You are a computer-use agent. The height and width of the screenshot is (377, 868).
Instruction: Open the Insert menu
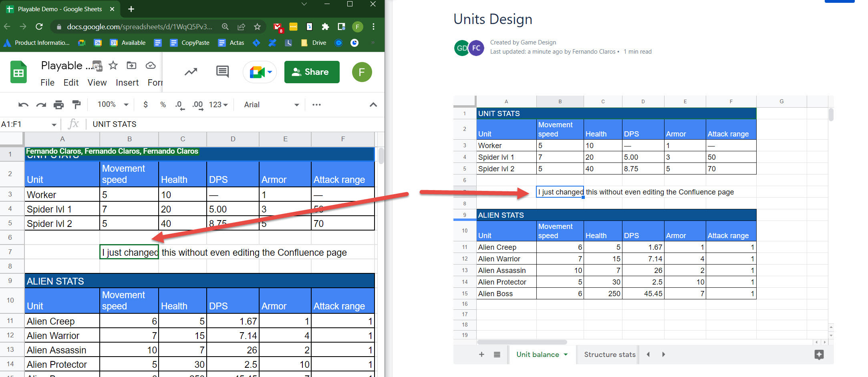click(x=127, y=82)
